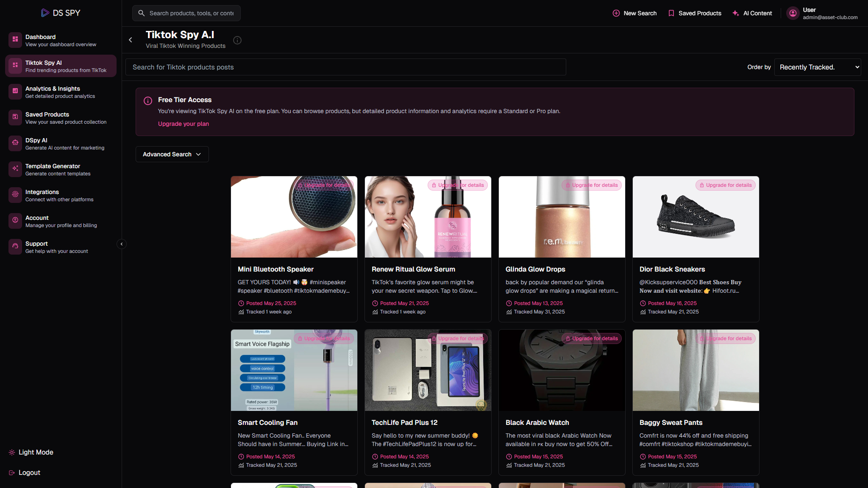The height and width of the screenshot is (488, 868).
Task: Click the info icon beside Tiktok Spy A.I
Action: click(237, 40)
